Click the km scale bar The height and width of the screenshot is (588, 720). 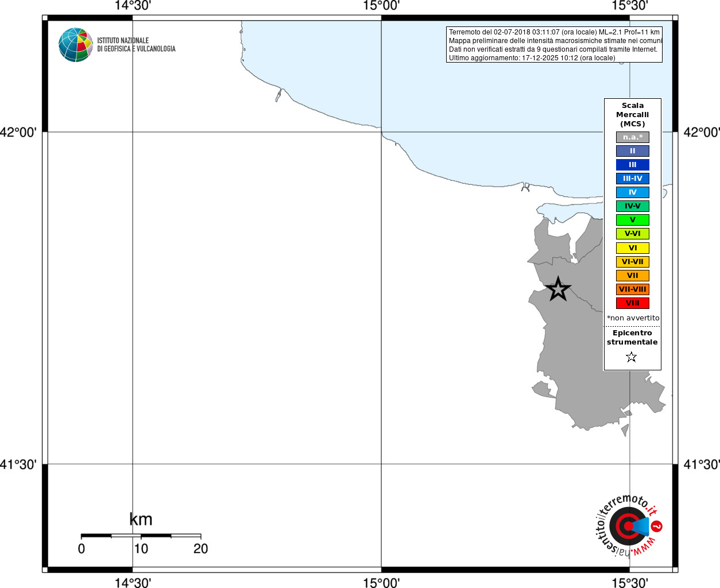coord(141,536)
